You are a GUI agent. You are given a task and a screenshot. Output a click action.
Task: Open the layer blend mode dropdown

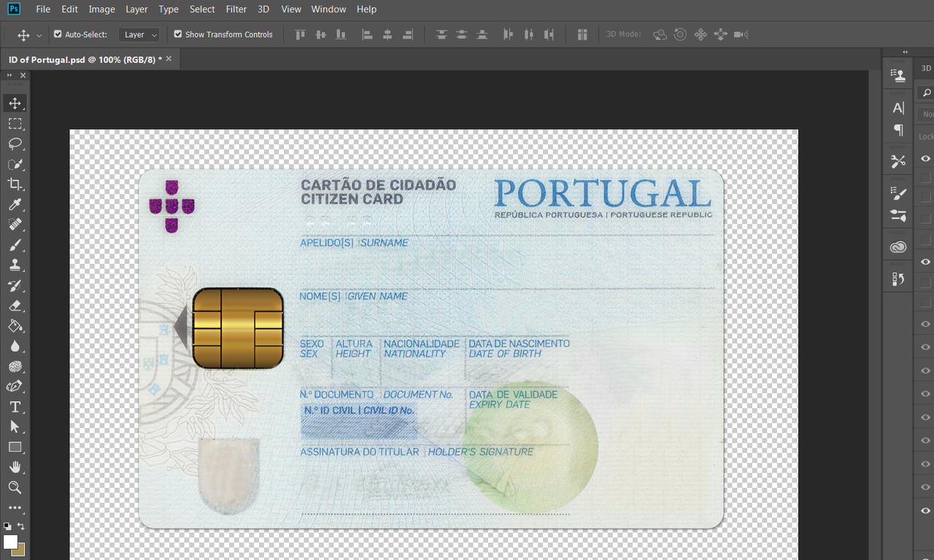tap(927, 114)
